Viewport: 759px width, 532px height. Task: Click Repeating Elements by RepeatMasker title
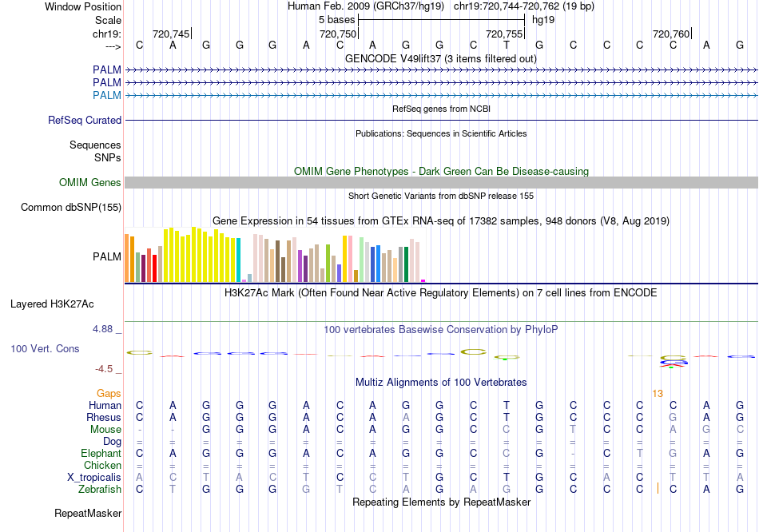442,502
